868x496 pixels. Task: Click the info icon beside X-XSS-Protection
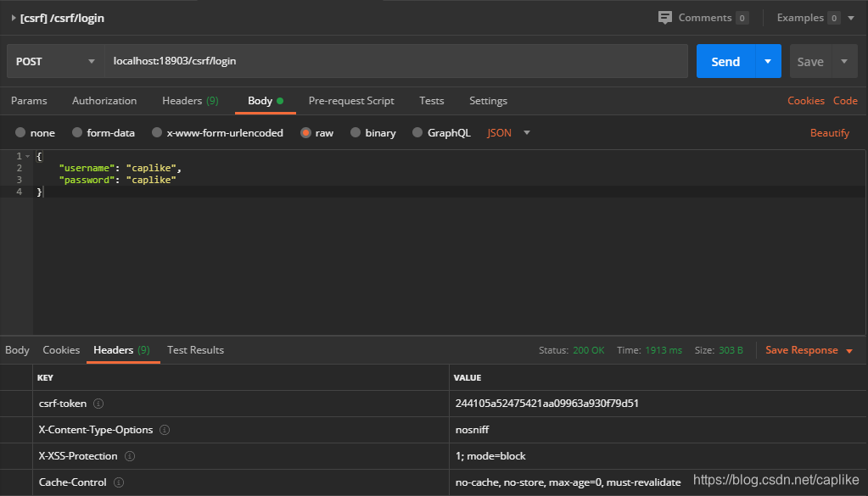click(130, 456)
